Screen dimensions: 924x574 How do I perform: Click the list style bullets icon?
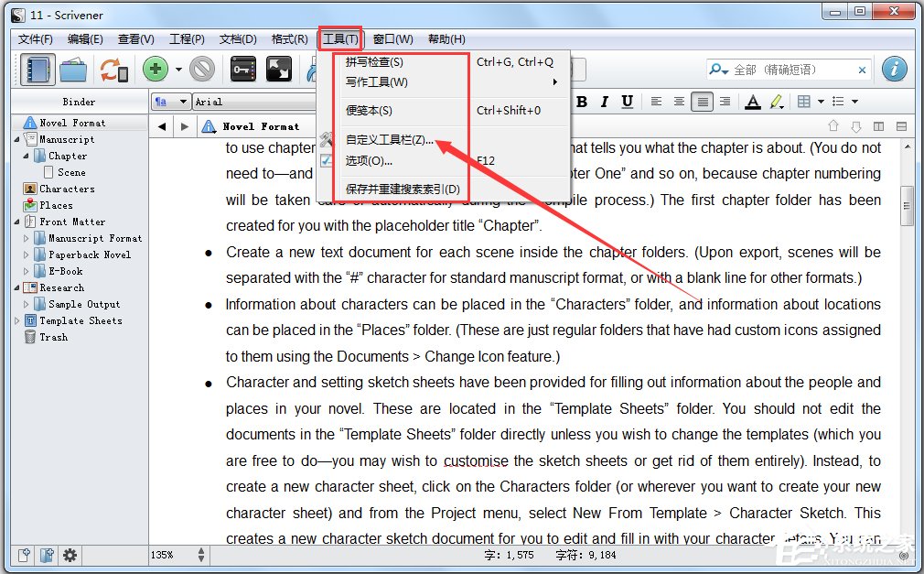tap(838, 102)
